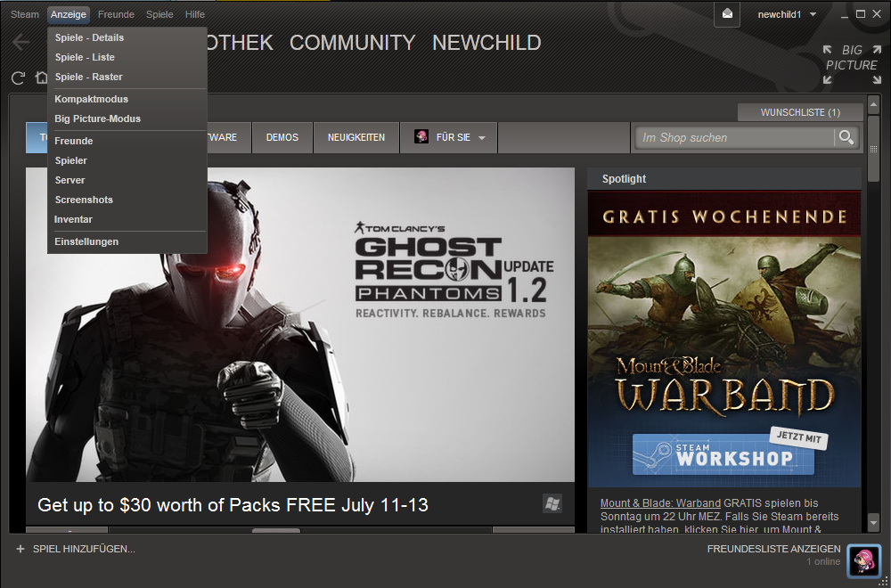Click the Windows platform icon on Ghost Recon banner
The height and width of the screenshot is (588, 891).
point(552,502)
